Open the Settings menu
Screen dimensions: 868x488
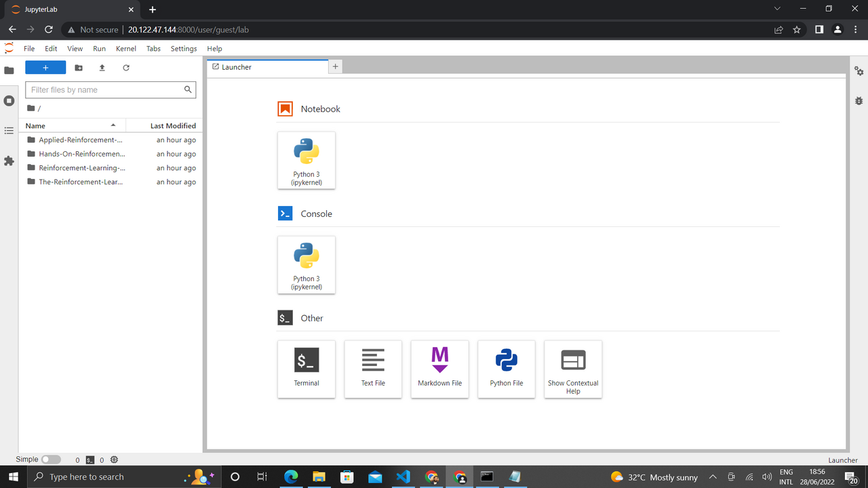pyautogui.click(x=184, y=49)
